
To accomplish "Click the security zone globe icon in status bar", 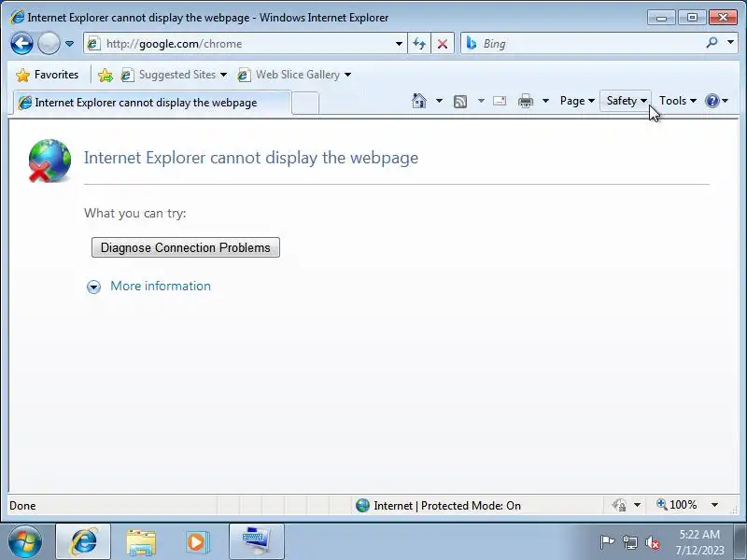I will pos(362,505).
